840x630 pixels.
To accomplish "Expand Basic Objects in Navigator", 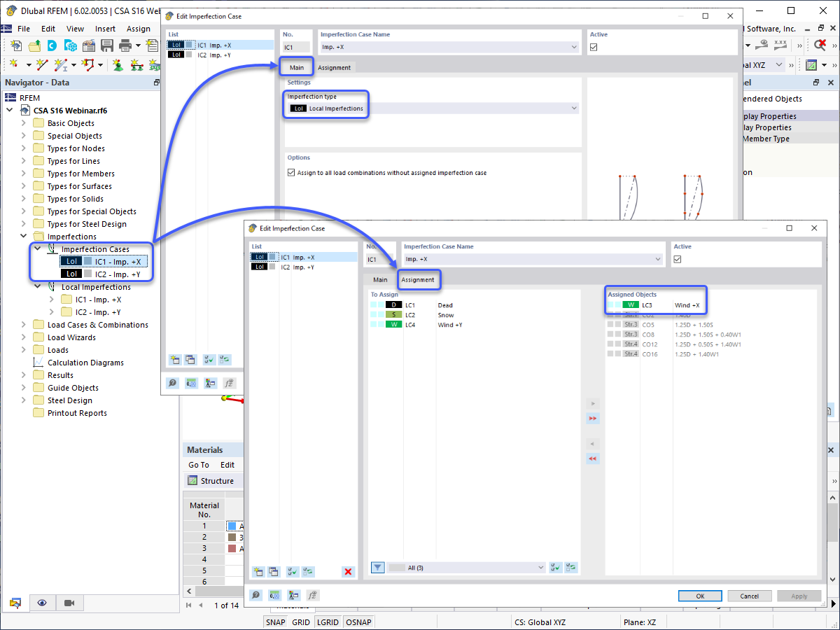I will (x=23, y=123).
